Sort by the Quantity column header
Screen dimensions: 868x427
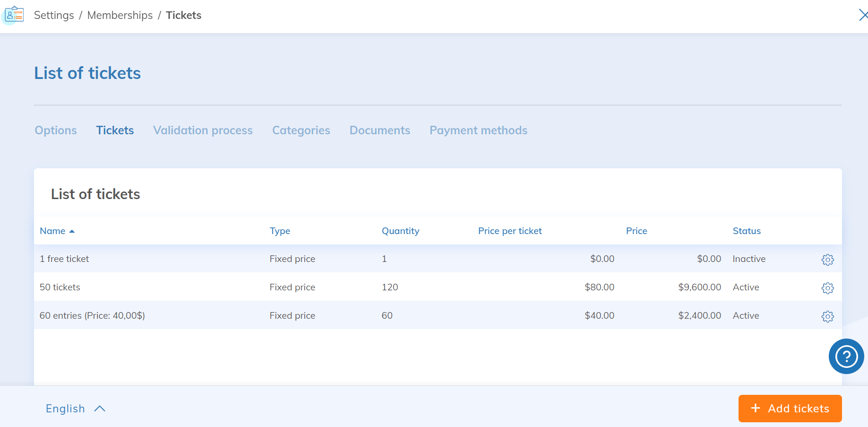point(400,231)
